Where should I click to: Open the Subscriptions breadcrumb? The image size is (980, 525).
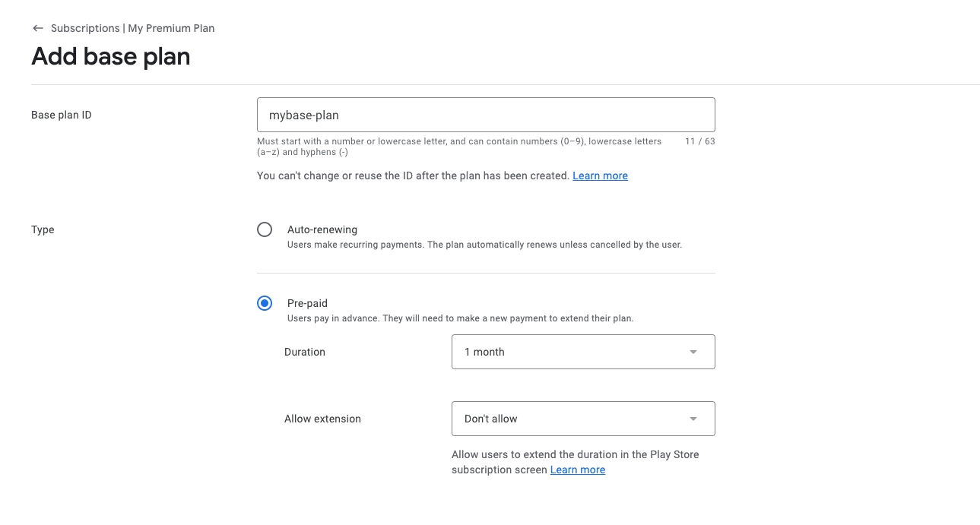tap(85, 28)
